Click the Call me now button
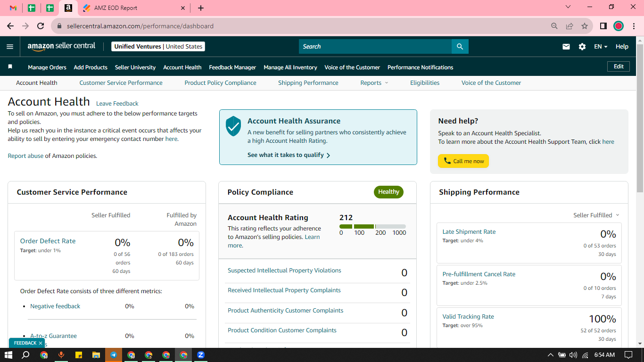This screenshot has height=362, width=644. (x=463, y=161)
